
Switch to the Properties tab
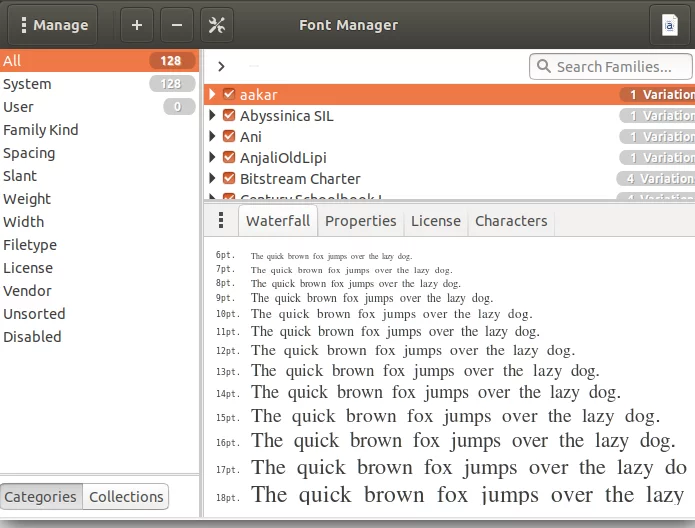pyautogui.click(x=360, y=221)
